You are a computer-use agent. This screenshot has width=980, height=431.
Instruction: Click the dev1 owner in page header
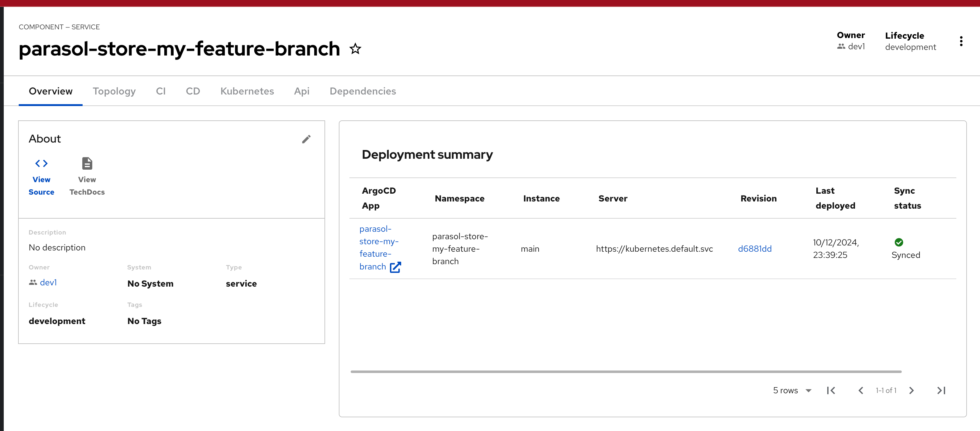click(856, 46)
